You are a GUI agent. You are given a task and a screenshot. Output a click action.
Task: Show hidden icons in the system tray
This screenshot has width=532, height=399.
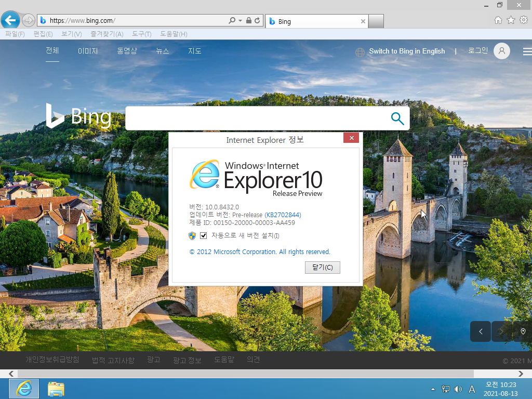tap(433, 389)
